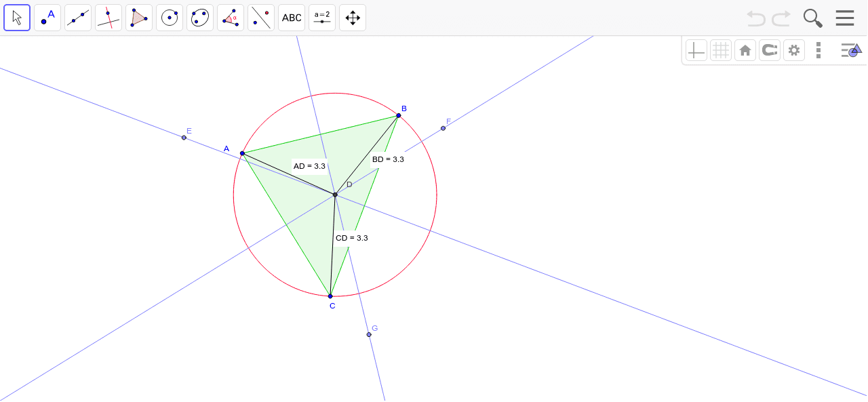The image size is (868, 402).
Task: Reset to standard view with home icon
Action: pos(745,50)
